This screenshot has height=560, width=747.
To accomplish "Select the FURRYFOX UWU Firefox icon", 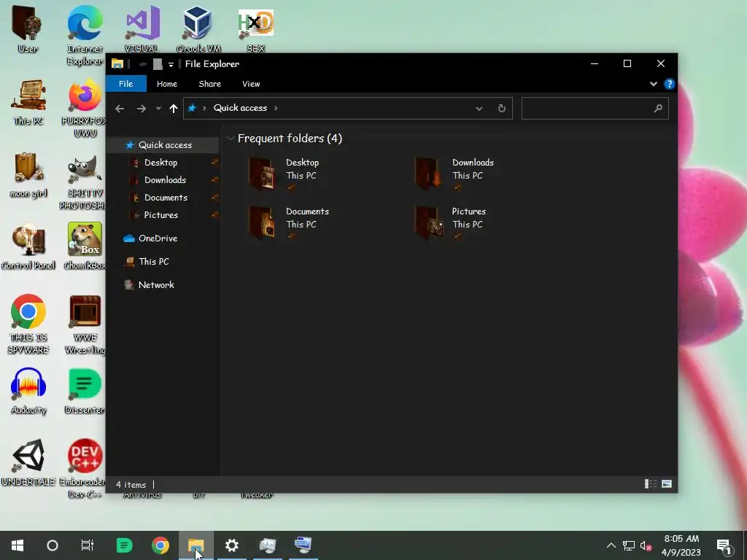I will (85, 109).
